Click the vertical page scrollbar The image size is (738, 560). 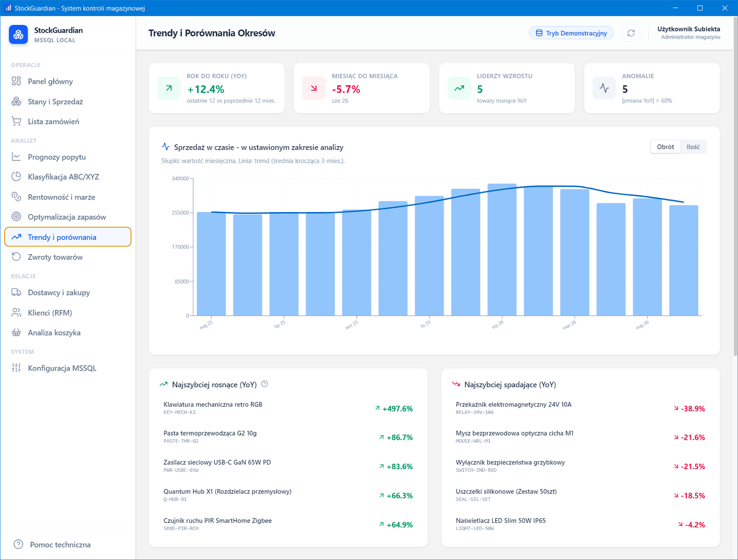pyautogui.click(x=735, y=187)
